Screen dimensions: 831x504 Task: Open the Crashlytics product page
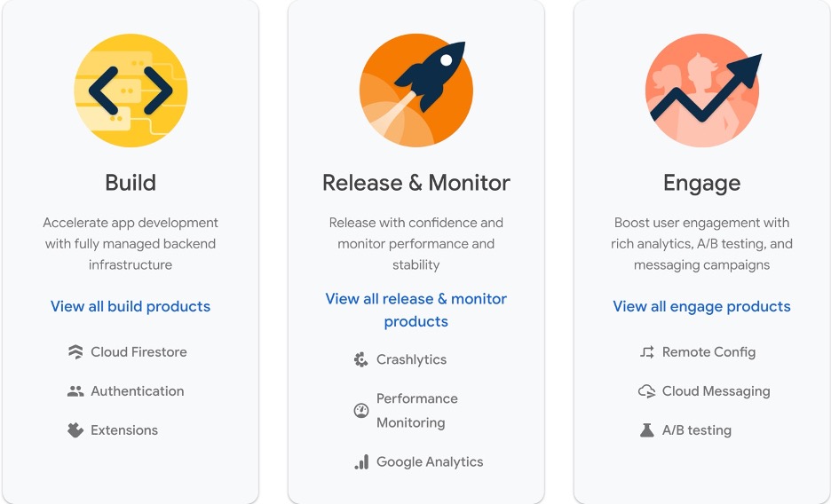pyautogui.click(x=411, y=359)
